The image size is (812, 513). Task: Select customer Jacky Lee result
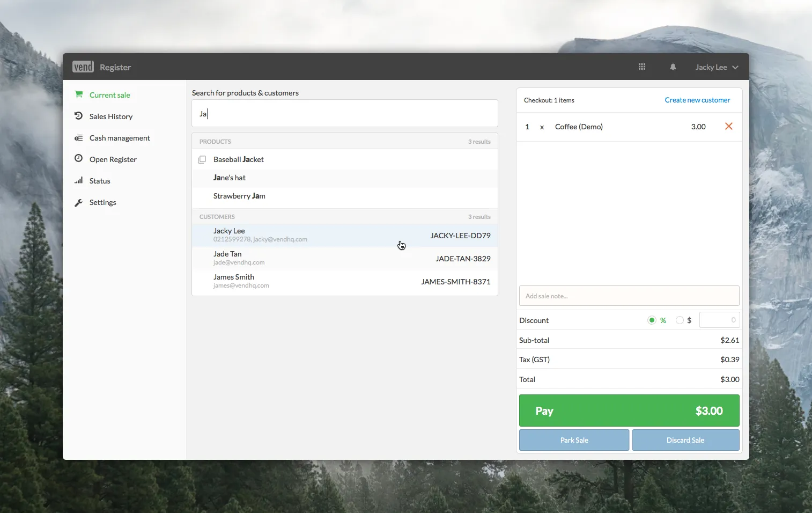coord(345,235)
